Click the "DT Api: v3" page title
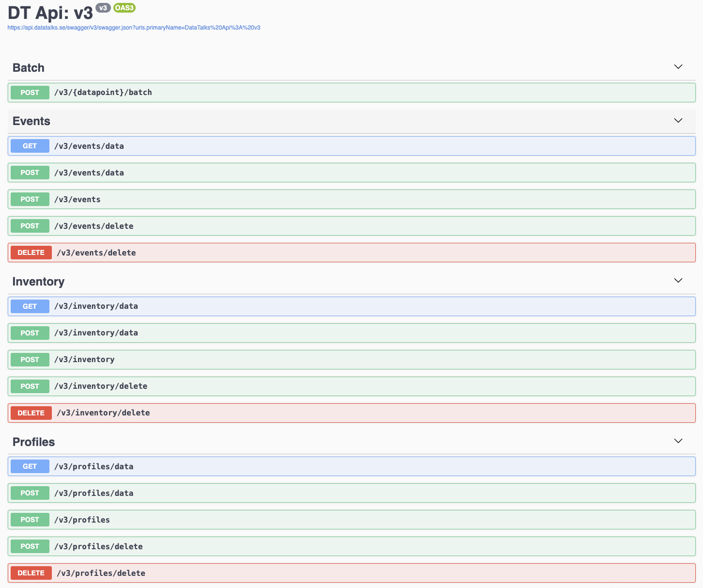The height and width of the screenshot is (588, 703). point(50,13)
